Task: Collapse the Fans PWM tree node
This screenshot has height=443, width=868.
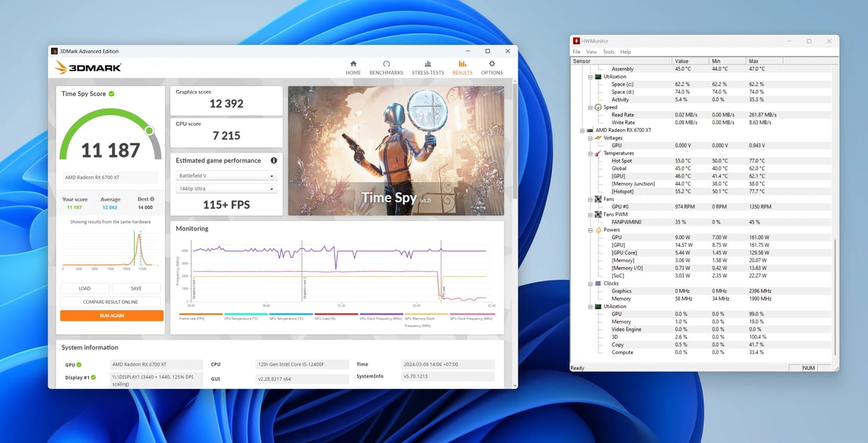Action: pyautogui.click(x=590, y=214)
